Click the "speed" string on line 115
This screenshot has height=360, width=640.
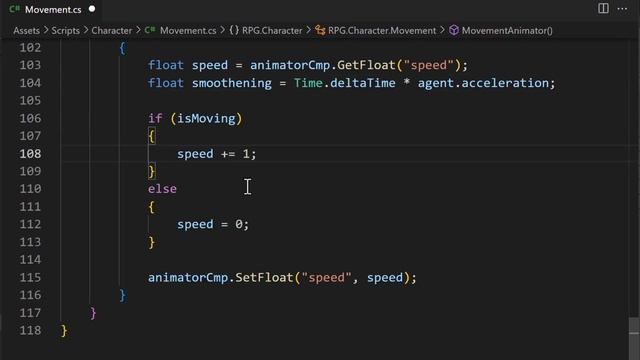[327, 278]
